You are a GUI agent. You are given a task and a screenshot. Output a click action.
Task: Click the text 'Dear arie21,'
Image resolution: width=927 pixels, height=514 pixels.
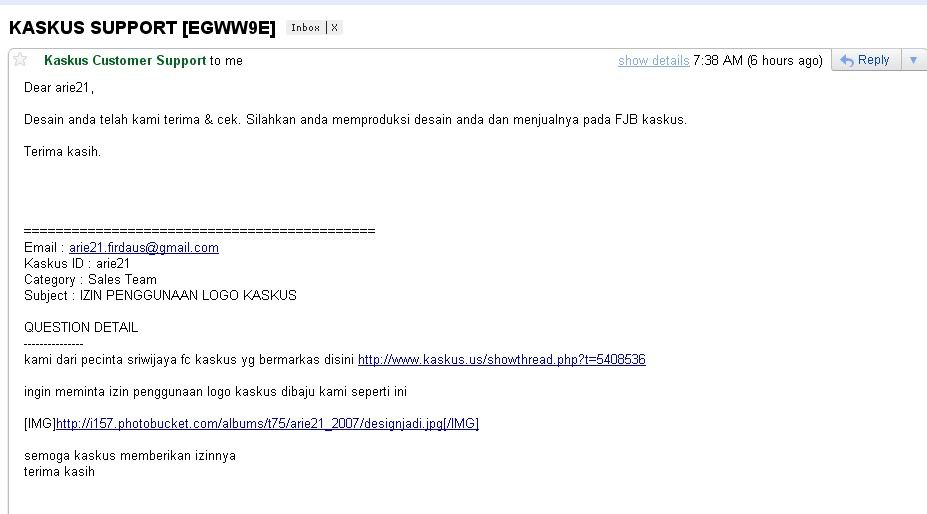coord(59,88)
